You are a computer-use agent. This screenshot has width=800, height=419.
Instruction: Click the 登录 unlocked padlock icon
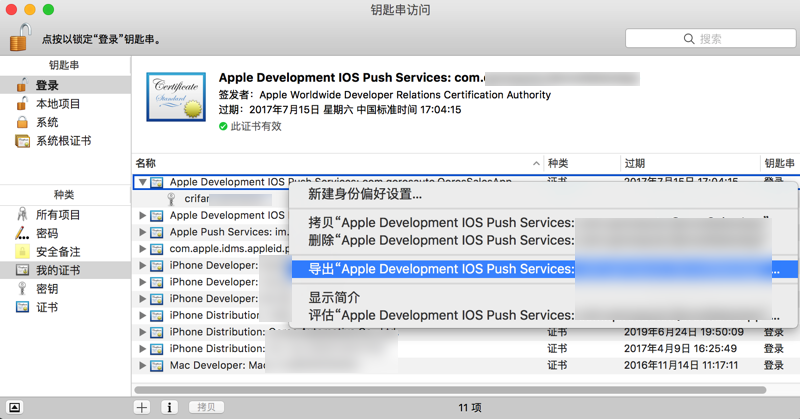pos(22,85)
